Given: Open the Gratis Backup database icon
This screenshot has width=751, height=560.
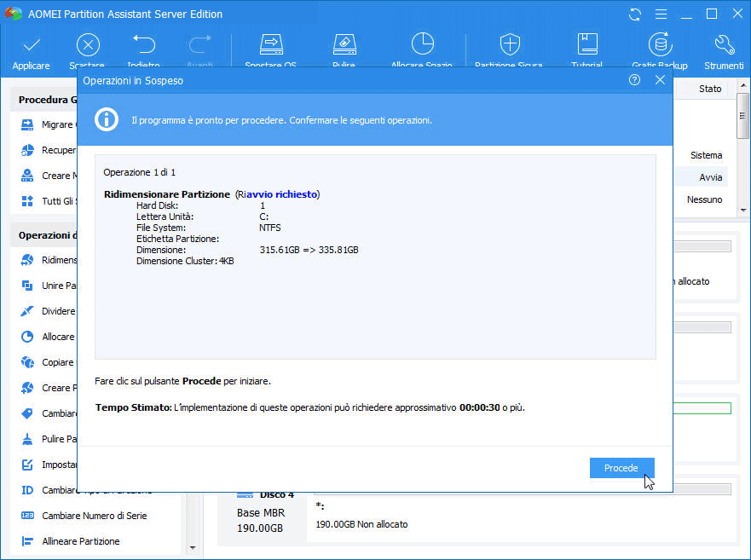Looking at the screenshot, I should [660, 44].
